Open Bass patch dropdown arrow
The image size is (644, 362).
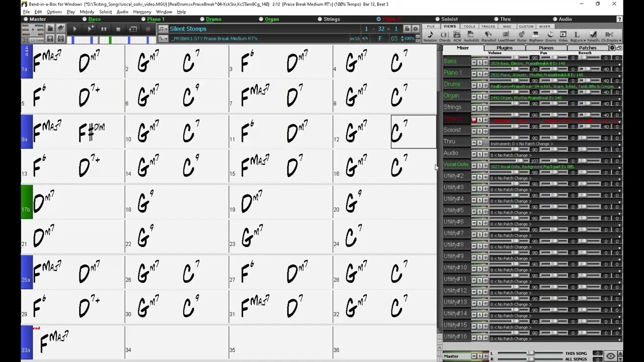(619, 64)
